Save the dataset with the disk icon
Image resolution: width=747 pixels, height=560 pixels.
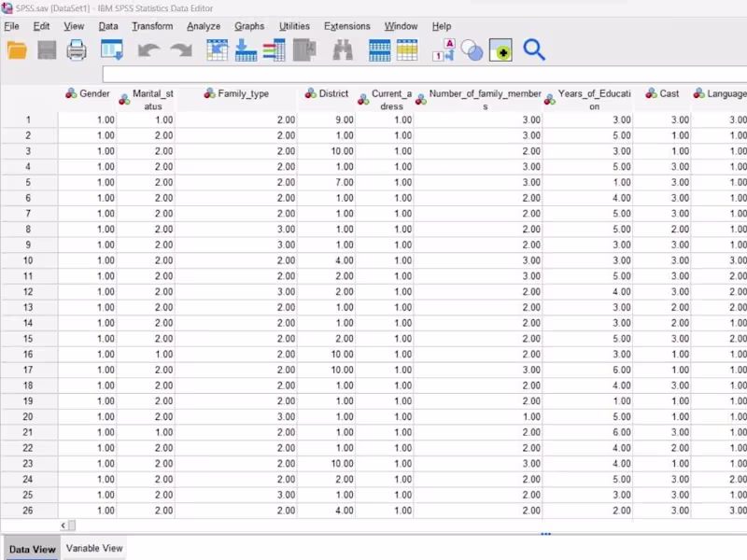pyautogui.click(x=49, y=51)
